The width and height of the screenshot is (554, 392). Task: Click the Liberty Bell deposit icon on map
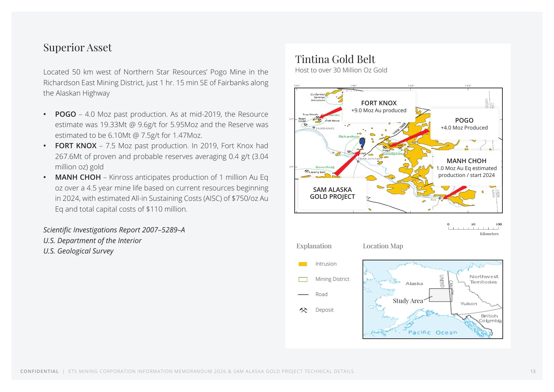point(306,171)
